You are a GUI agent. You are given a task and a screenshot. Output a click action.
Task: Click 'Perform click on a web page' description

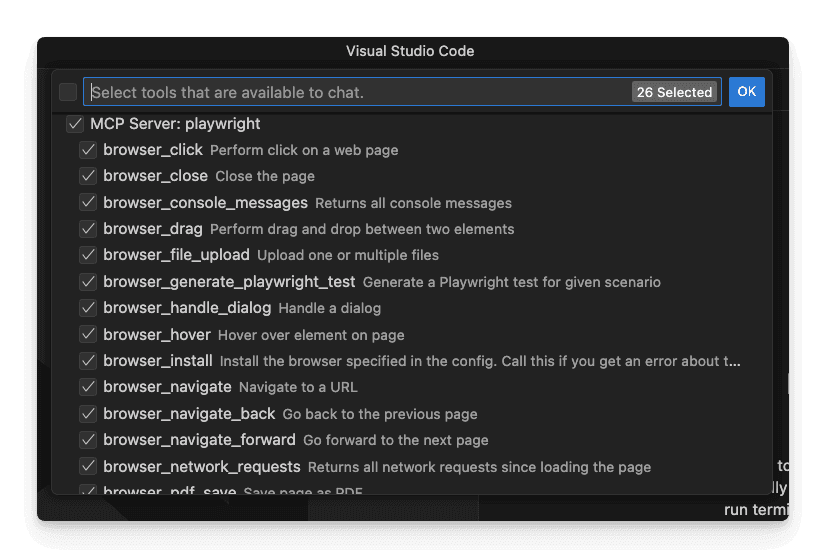point(304,151)
